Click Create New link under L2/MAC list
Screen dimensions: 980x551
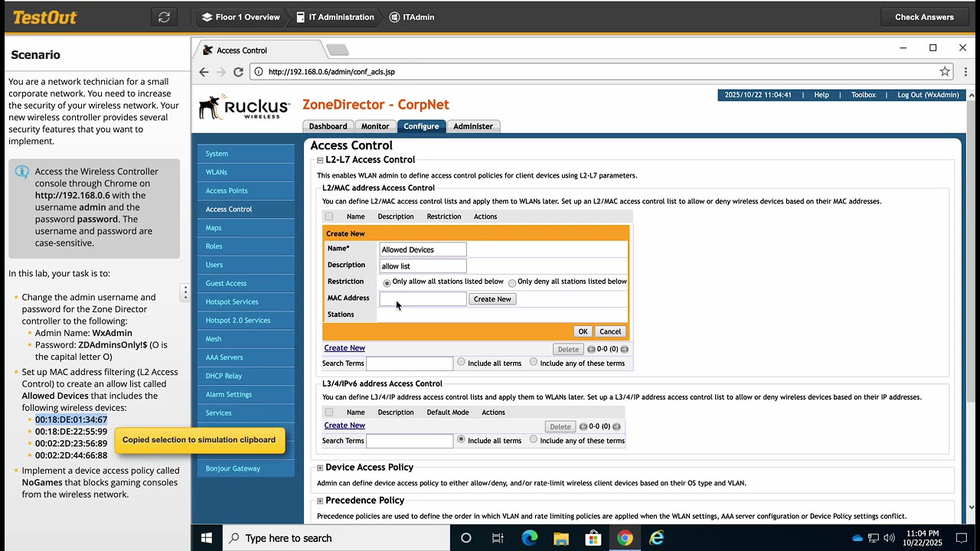coord(345,348)
